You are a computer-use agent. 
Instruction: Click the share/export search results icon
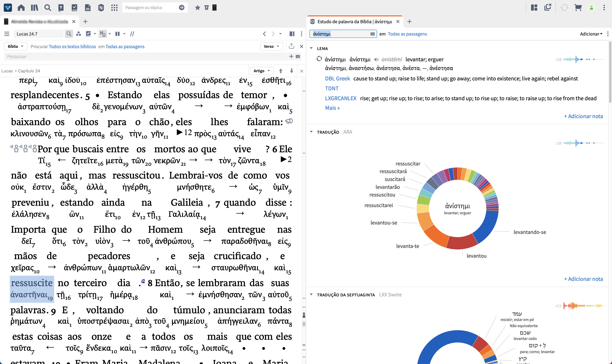pyautogui.click(x=291, y=46)
